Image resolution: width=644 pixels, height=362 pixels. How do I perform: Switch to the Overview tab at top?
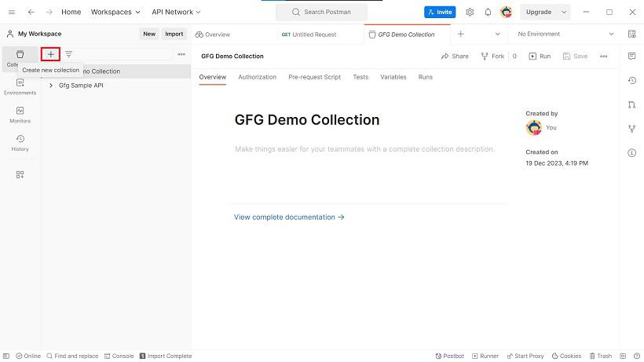click(212, 35)
